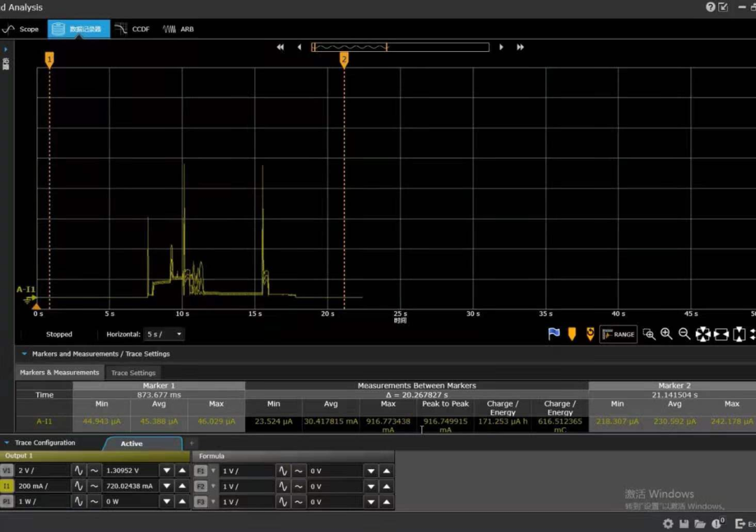The height and width of the screenshot is (532, 756).
Task: Decrease I1 offset with down arrow
Action: 167,486
